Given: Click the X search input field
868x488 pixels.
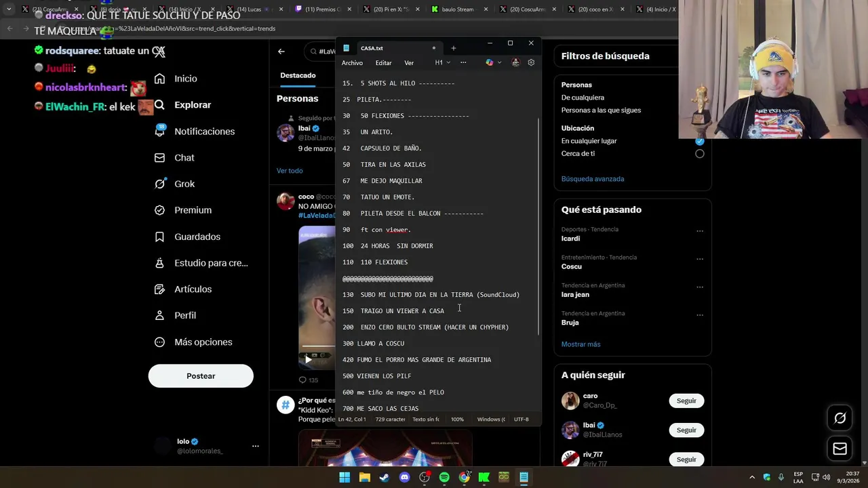Looking at the screenshot, I should click(322, 52).
